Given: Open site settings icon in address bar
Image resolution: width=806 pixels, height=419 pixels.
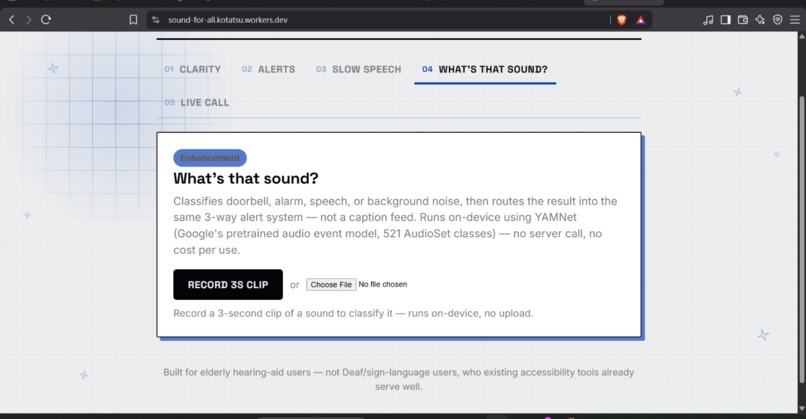Looking at the screenshot, I should pyautogui.click(x=156, y=20).
